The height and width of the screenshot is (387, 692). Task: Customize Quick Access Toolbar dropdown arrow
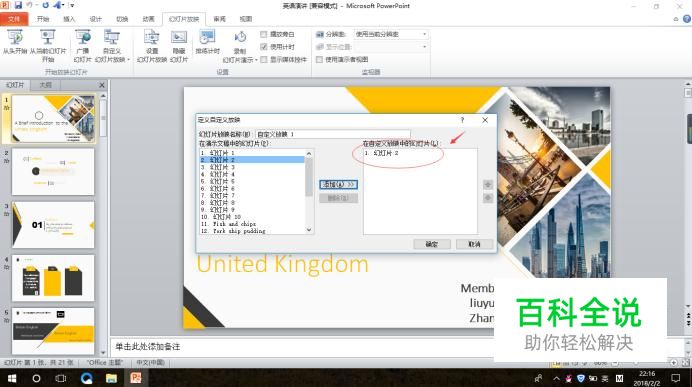[72, 5]
